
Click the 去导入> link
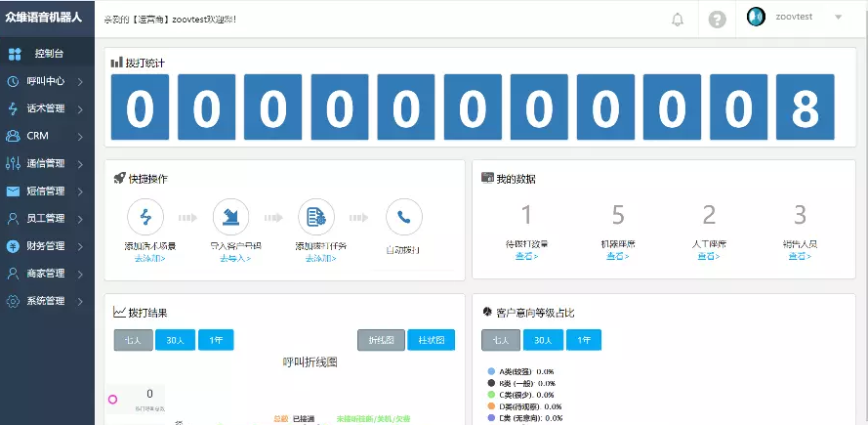(234, 258)
